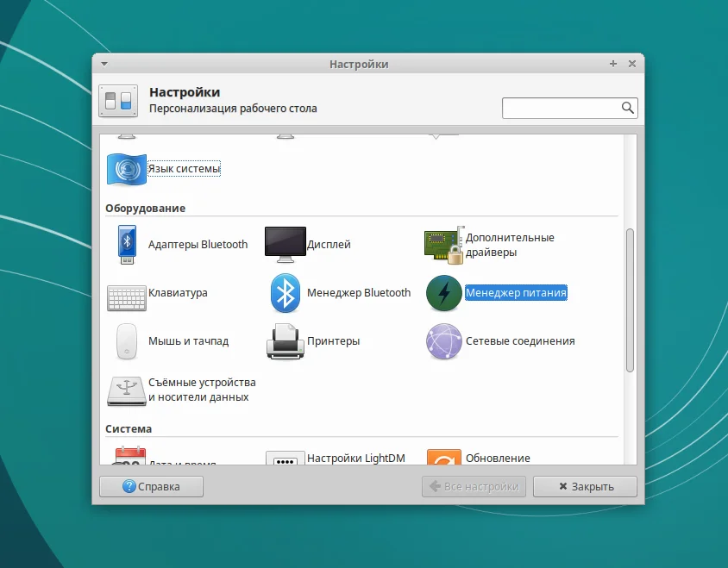
Task: Open the Network Connections globe icon
Action: coord(444,341)
